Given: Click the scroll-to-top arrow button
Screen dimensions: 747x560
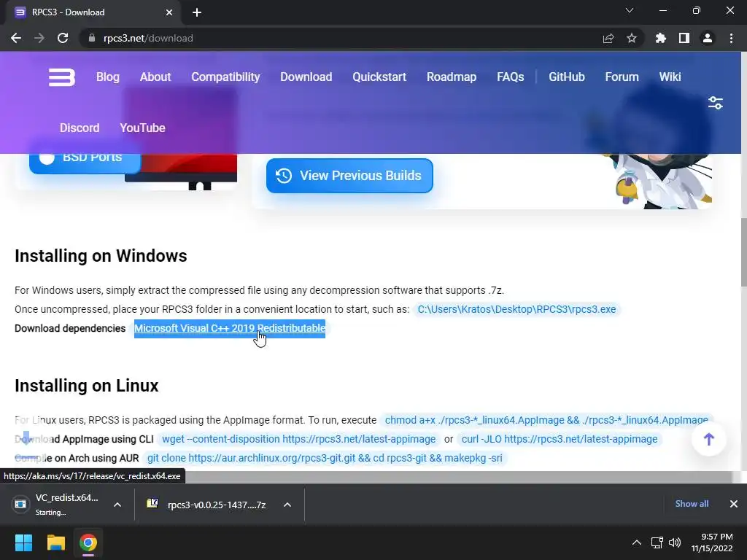Looking at the screenshot, I should click(x=709, y=439).
